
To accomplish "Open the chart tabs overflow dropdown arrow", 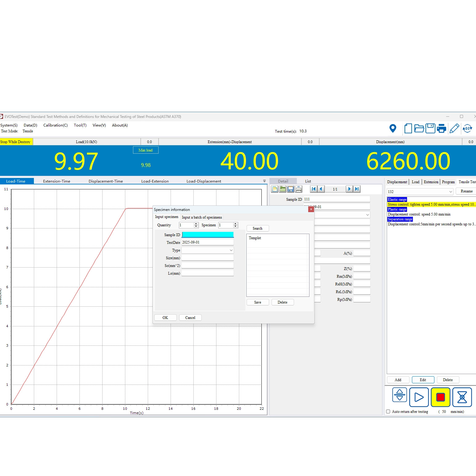I will 264,181.
